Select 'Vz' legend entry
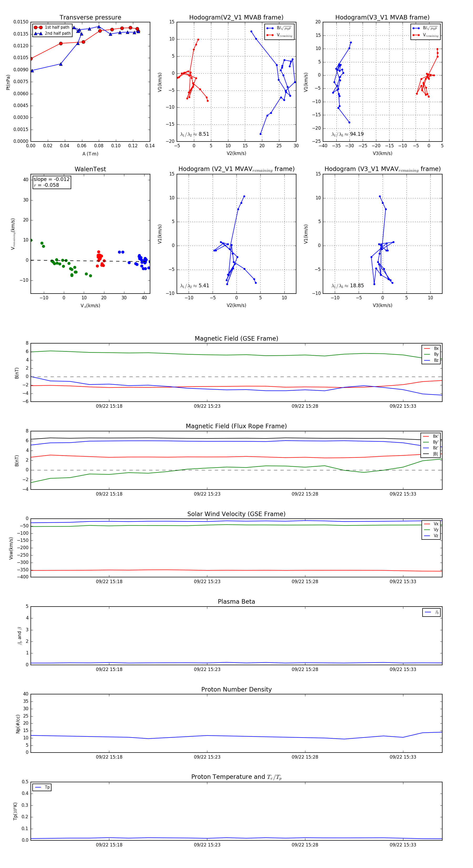 pyautogui.click(x=431, y=536)
